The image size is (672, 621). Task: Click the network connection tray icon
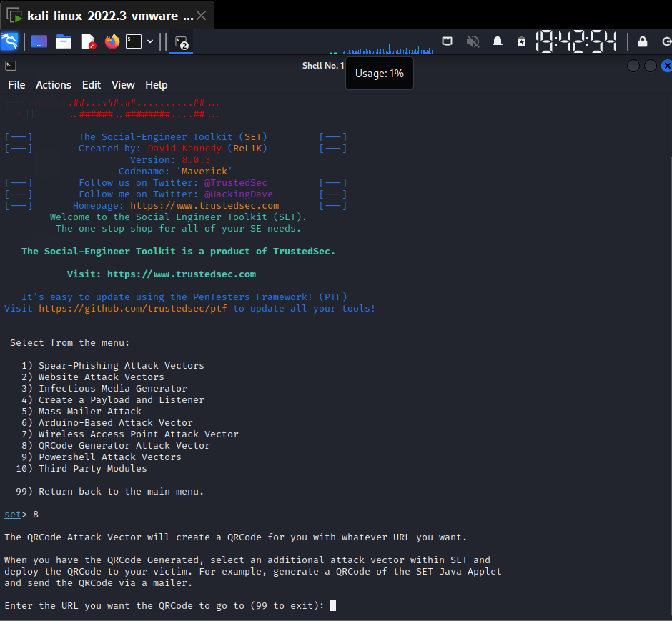447,41
